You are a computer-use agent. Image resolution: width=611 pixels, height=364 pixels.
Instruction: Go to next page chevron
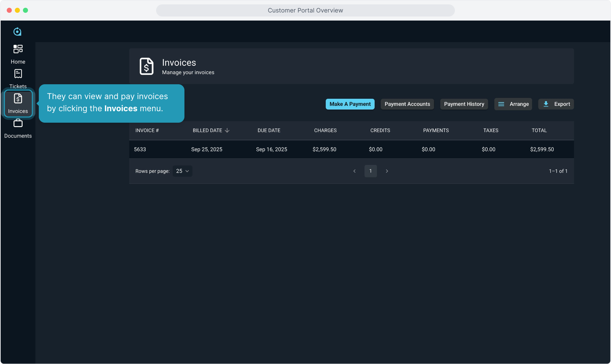click(387, 171)
